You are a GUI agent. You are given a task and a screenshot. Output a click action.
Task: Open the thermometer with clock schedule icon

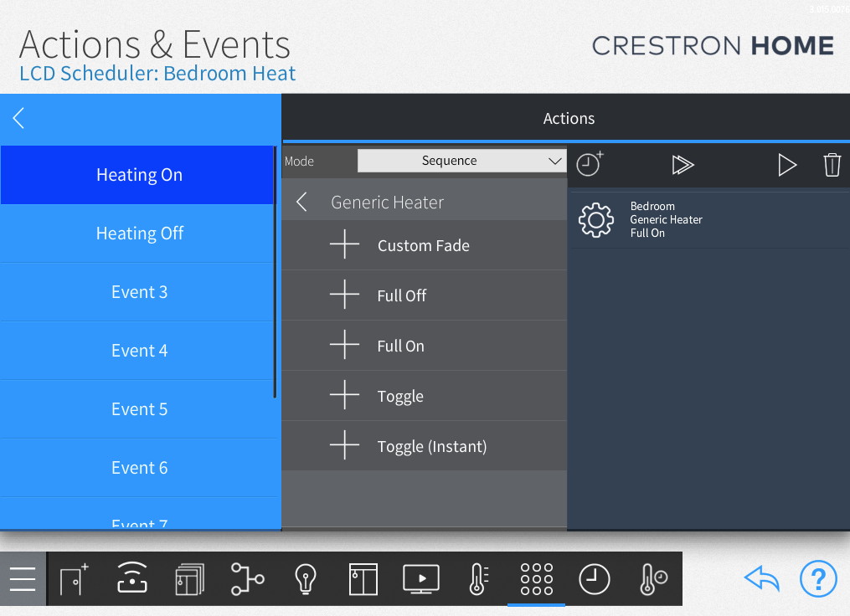pyautogui.click(x=653, y=578)
